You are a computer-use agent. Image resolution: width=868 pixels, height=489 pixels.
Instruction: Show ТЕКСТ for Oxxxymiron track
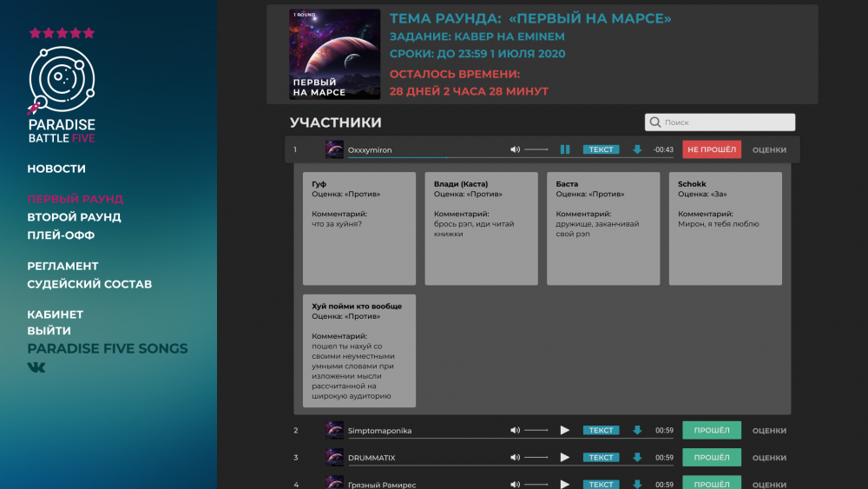(x=601, y=149)
